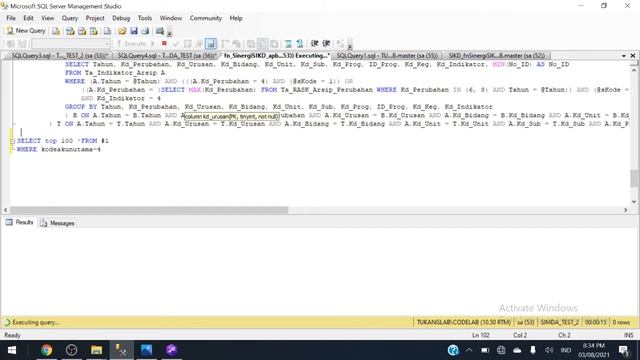
Task: Click the Analysis Services XMLA Query icon
Action: point(94,31)
